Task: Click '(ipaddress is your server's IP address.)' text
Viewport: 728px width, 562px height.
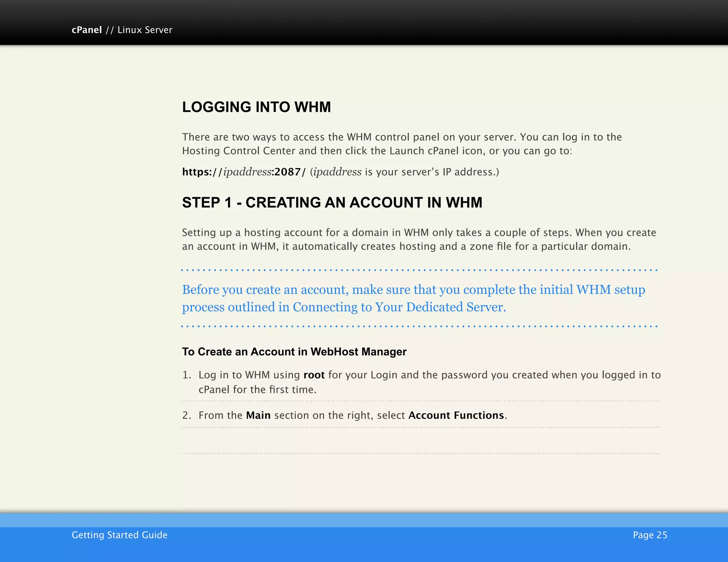Action: pos(405,172)
